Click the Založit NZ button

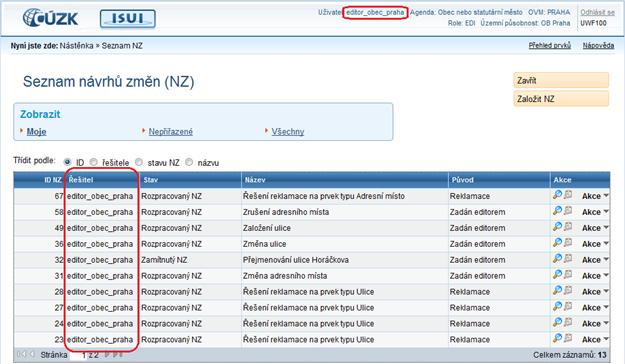pos(561,99)
